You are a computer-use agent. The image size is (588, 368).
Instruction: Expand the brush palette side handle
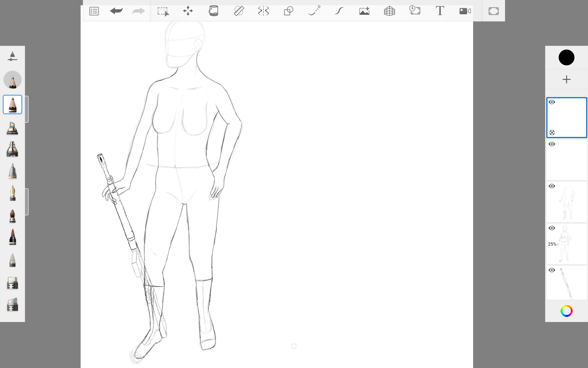(x=27, y=109)
